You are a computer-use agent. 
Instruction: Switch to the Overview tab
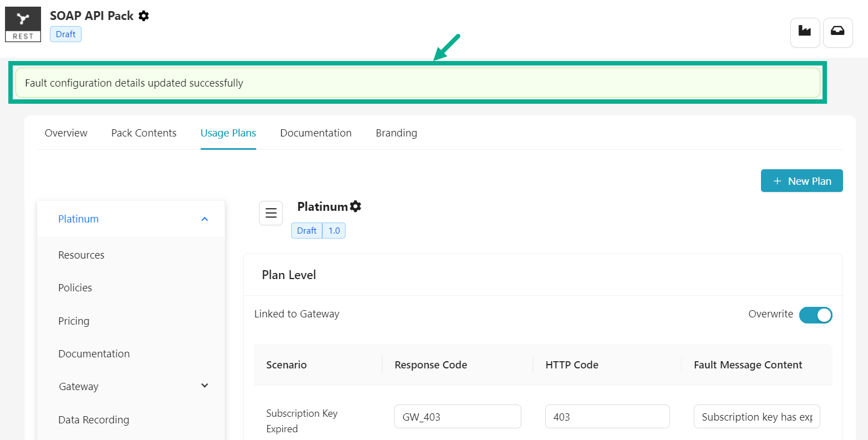tap(66, 133)
